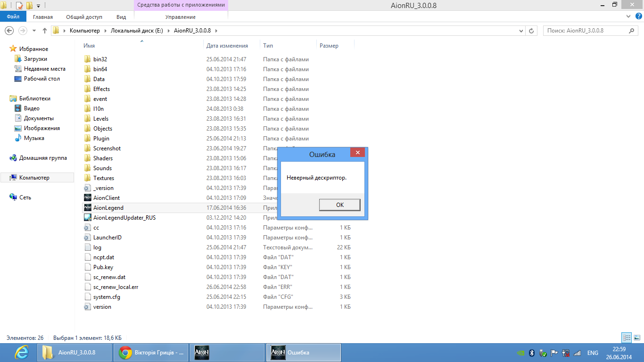Click the Back navigation arrow
Screen dimensions: 644x362
click(9, 31)
